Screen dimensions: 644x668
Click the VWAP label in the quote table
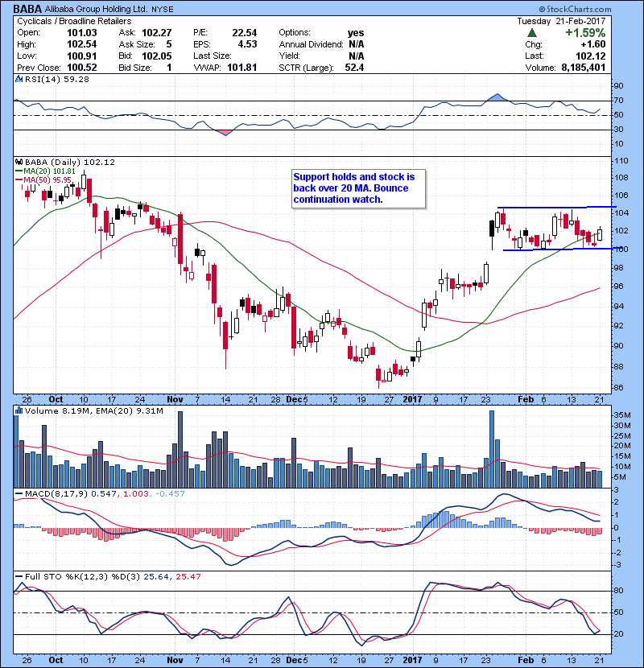[207, 68]
